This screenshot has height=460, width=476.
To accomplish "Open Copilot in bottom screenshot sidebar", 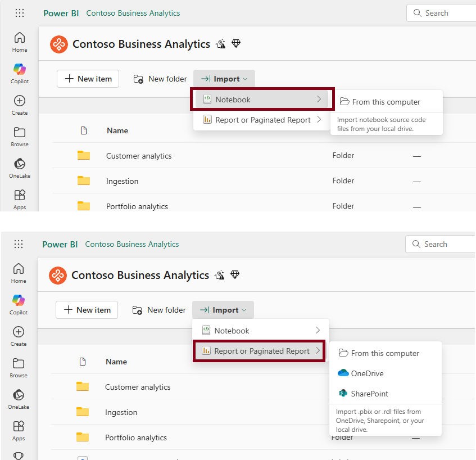I will (19, 305).
